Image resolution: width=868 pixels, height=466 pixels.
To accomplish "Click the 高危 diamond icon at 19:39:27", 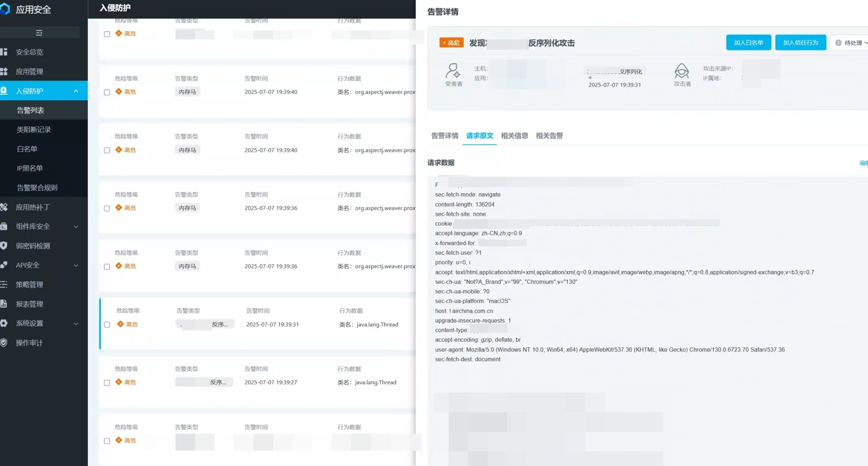I will (118, 382).
